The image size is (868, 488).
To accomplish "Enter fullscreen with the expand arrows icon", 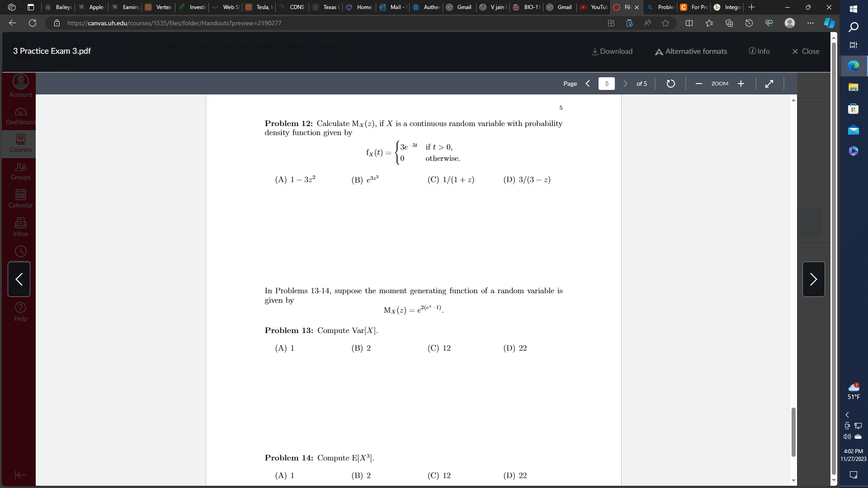I will point(769,84).
